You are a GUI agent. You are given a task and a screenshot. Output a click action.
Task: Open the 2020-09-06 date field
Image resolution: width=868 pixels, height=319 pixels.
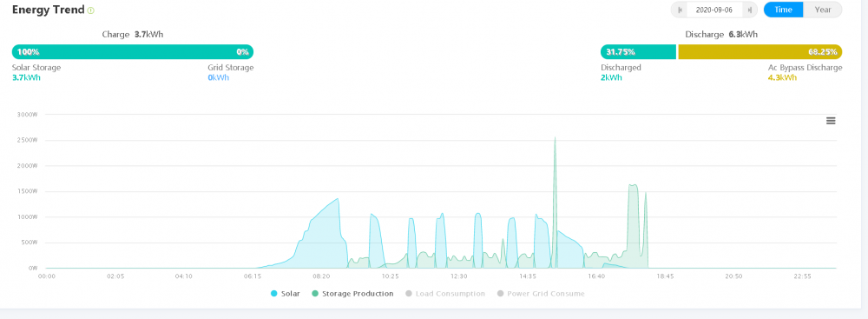coord(714,10)
